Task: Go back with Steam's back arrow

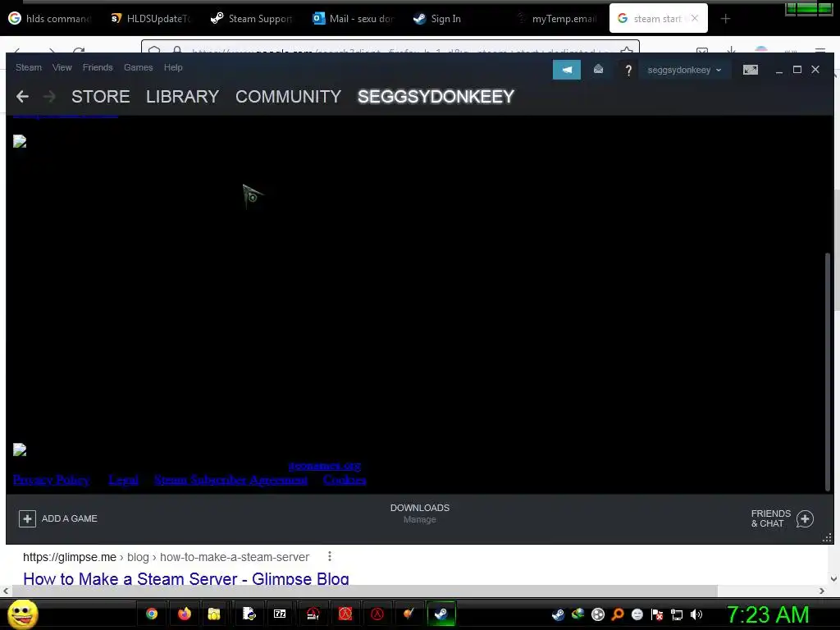Action: pos(22,97)
